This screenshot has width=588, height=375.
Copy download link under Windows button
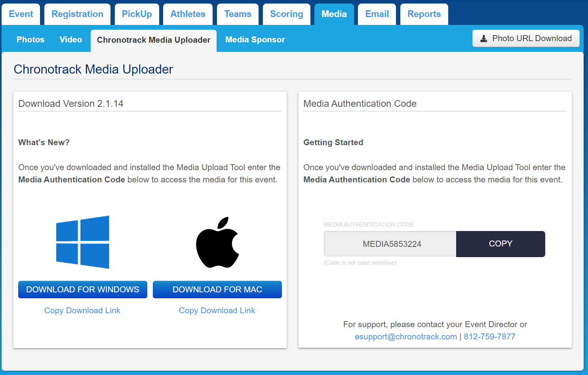(82, 311)
